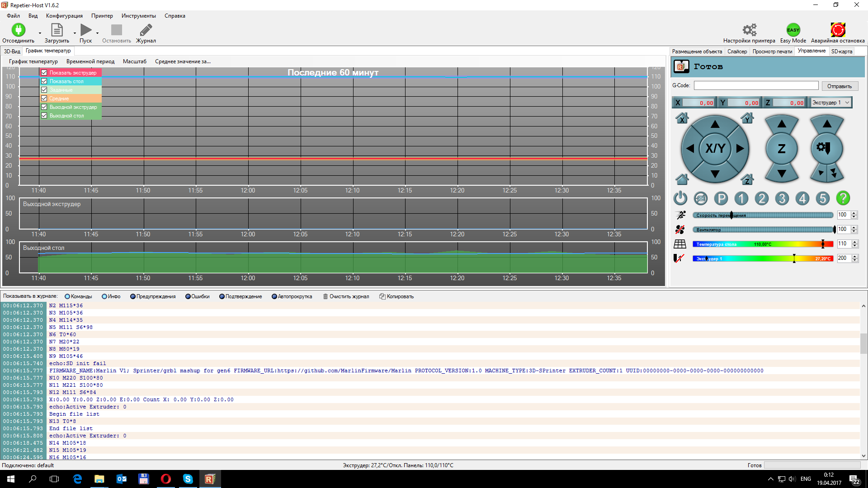Viewport: 868px width, 488px height.
Task: Open the Конфигурация menu
Action: tap(64, 16)
